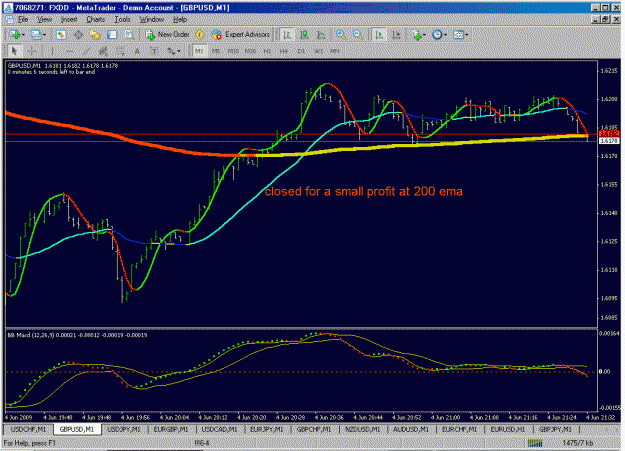Select the cursor arrow tool

tap(15, 51)
